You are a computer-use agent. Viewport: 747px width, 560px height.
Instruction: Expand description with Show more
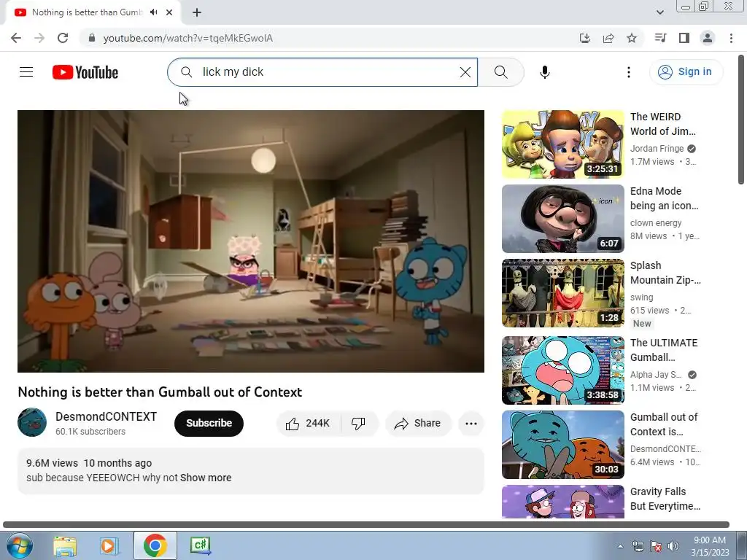click(x=206, y=478)
